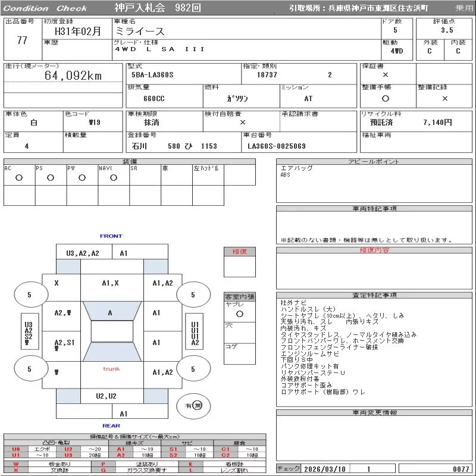
Task: Select the door panel marked A2,S1
Action: pos(64,344)
